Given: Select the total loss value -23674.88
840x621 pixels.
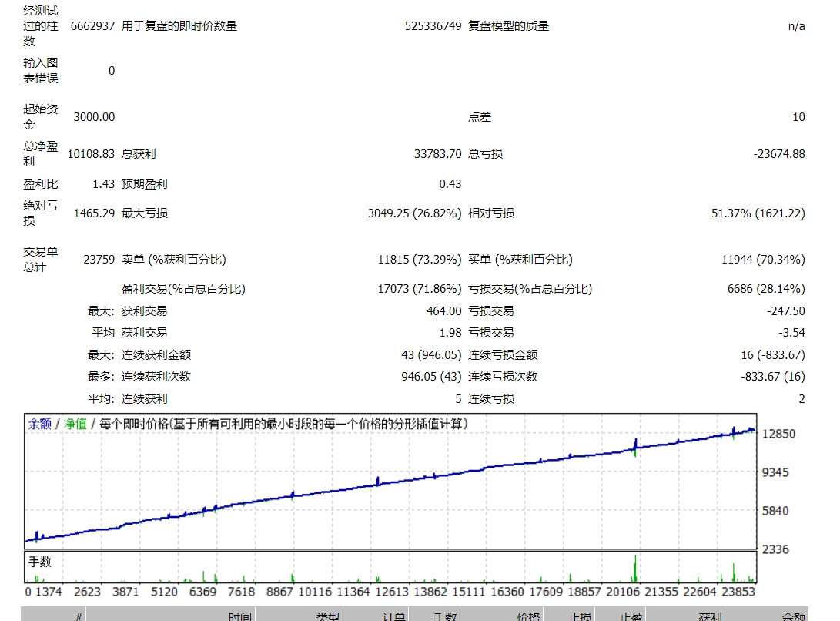Looking at the screenshot, I should [779, 154].
